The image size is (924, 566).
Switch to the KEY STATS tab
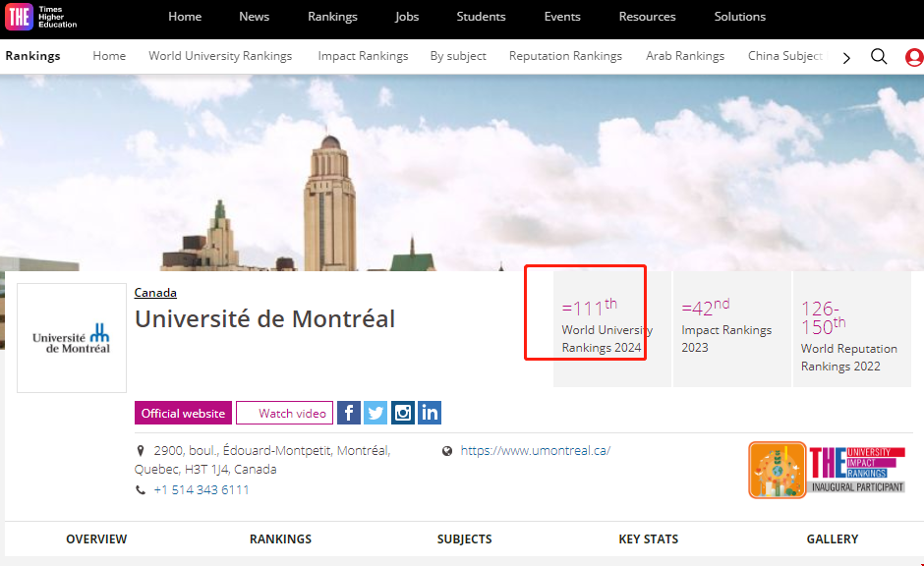[x=648, y=538]
